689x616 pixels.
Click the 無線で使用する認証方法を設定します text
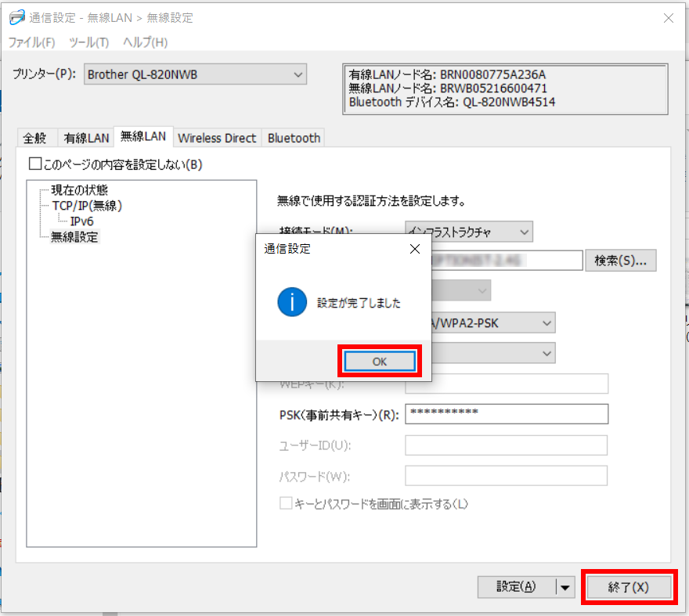tap(371, 201)
